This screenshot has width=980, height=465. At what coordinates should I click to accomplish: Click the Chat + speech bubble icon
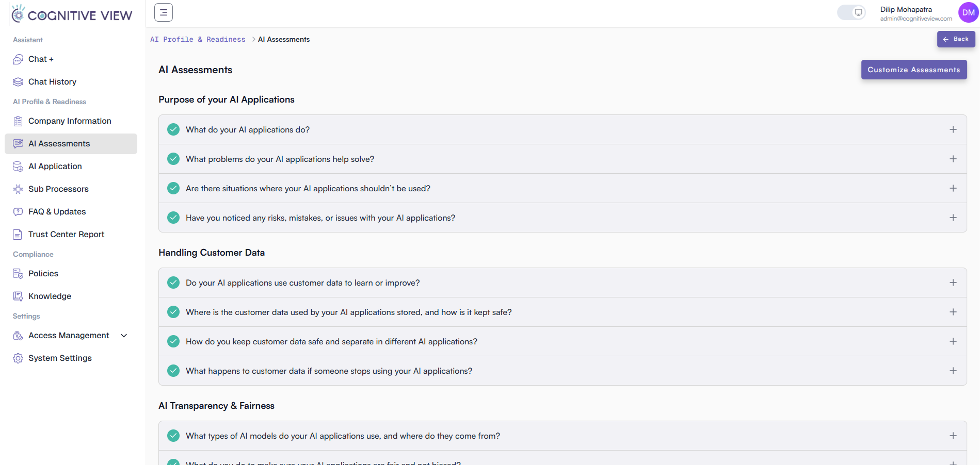[18, 59]
